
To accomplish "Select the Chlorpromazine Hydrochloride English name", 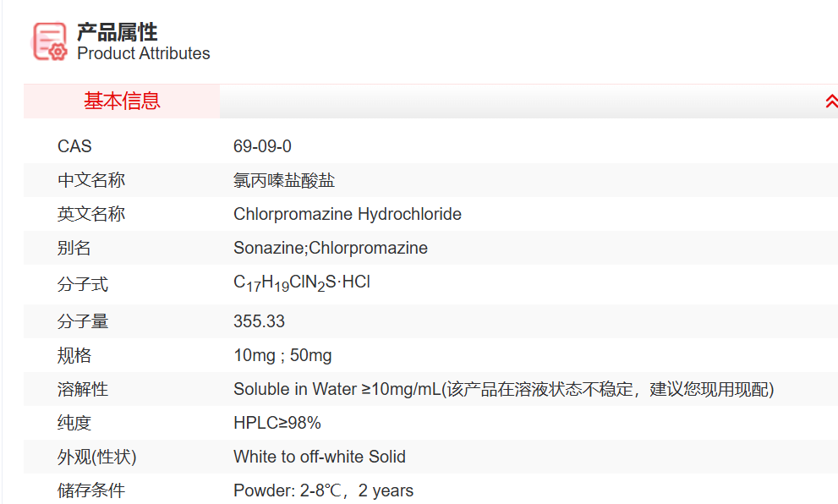I will pos(348,214).
